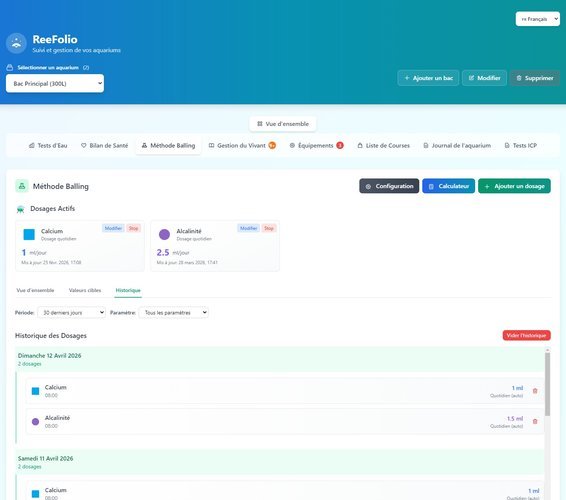This screenshot has height=500, width=566.
Task: Open the Bac Principal aquarium selector
Action: tap(55, 83)
